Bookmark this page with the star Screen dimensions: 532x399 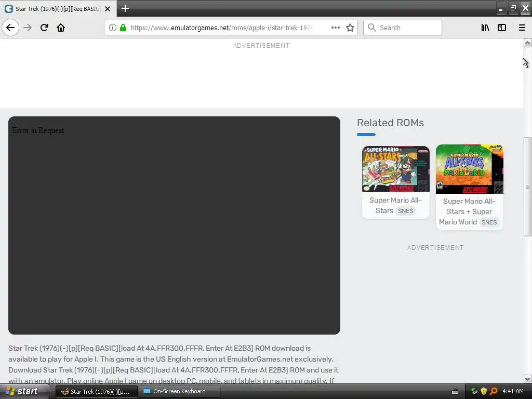coord(350,28)
